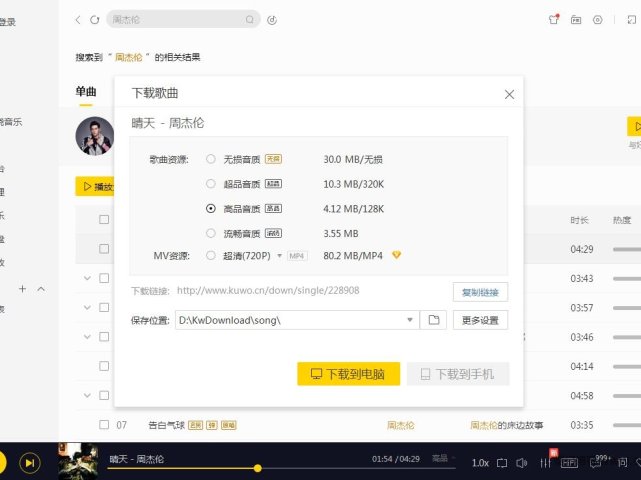
Task: Click the popularity bar of the 04:29 row
Action: 627,249
